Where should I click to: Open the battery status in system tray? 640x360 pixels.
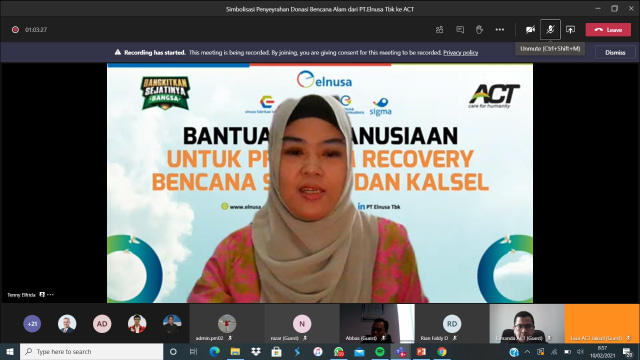[x=567, y=351]
